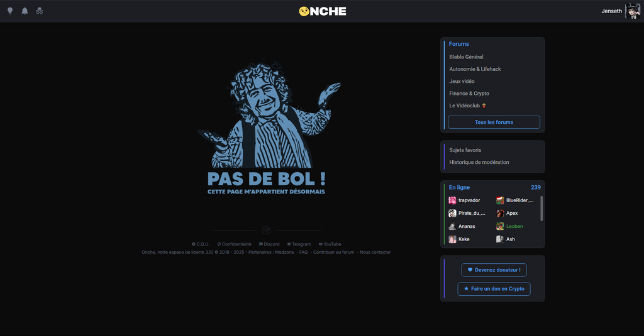Open Apex's avatar icon
The height and width of the screenshot is (336, 644).
500,214
